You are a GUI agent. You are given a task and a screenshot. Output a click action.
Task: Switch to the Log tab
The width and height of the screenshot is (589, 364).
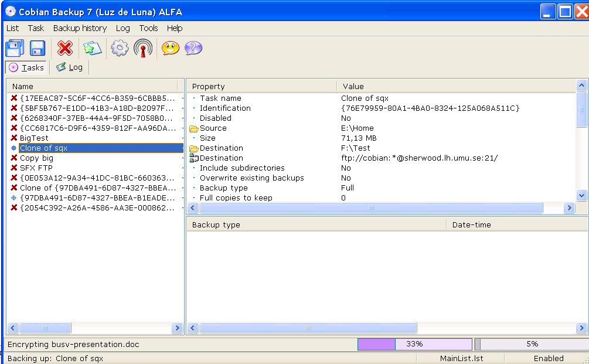(x=70, y=67)
